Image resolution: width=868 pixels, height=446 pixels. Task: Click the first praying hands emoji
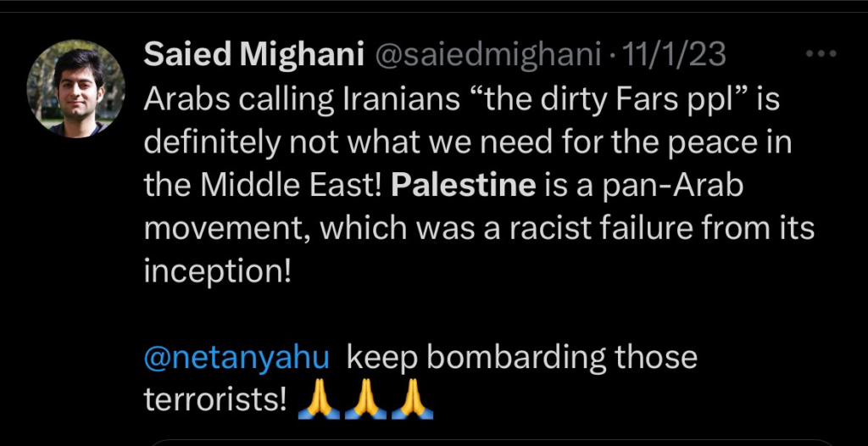(320, 400)
